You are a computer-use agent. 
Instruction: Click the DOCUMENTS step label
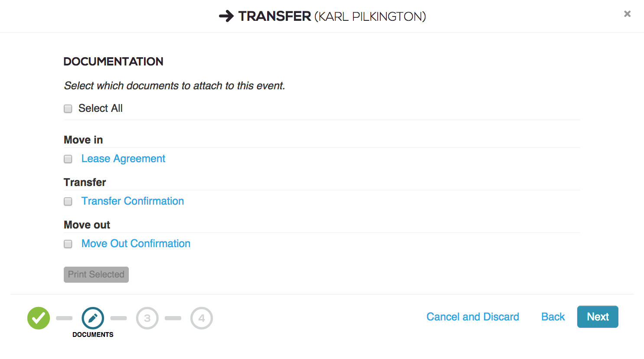coord(93,335)
